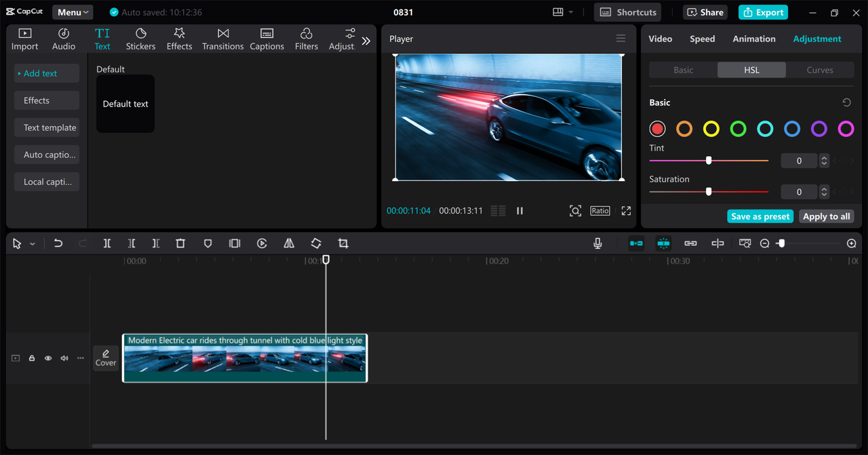Open the Captions panel
This screenshot has height=455, width=868.
[267, 39]
